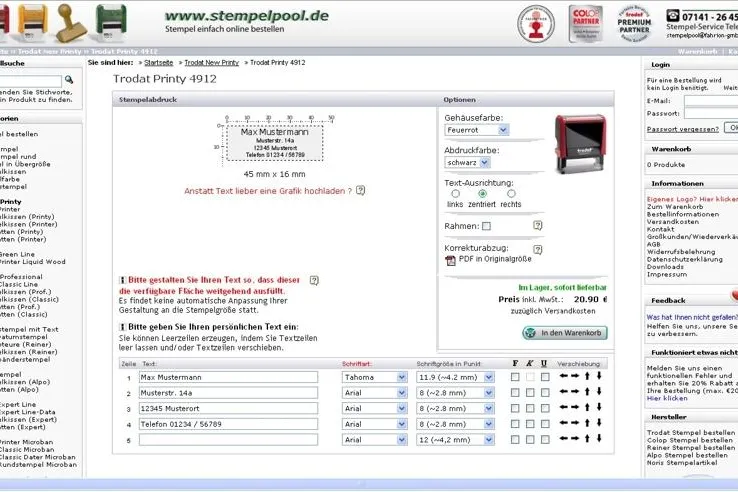The height and width of the screenshot is (492, 738).
Task: Move line 5 text down with arrow
Action: click(x=599, y=438)
